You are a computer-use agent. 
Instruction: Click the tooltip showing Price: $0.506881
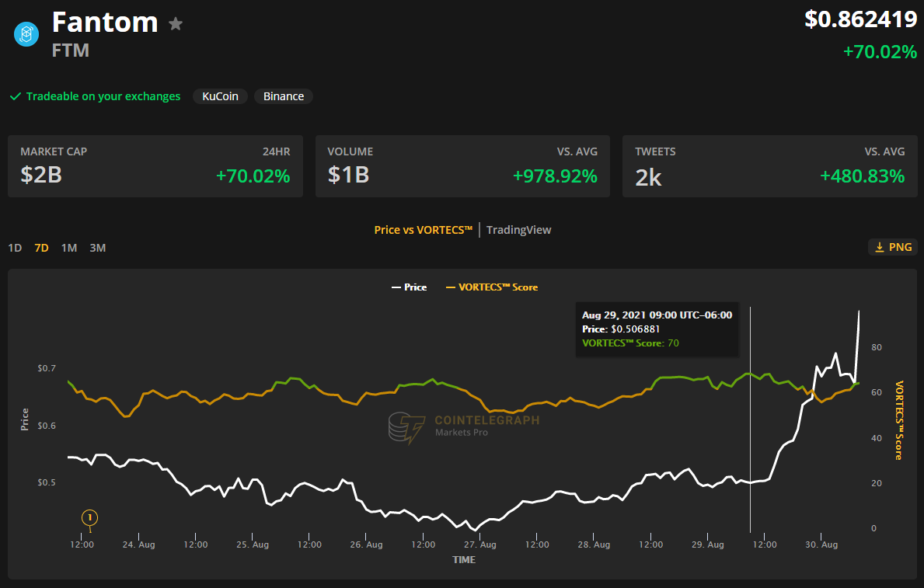coord(657,329)
